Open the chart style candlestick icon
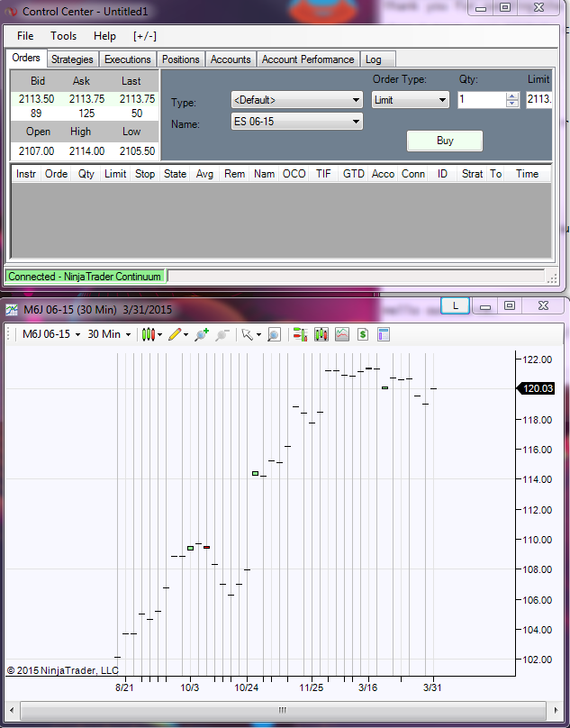The width and height of the screenshot is (570, 728). 148,334
